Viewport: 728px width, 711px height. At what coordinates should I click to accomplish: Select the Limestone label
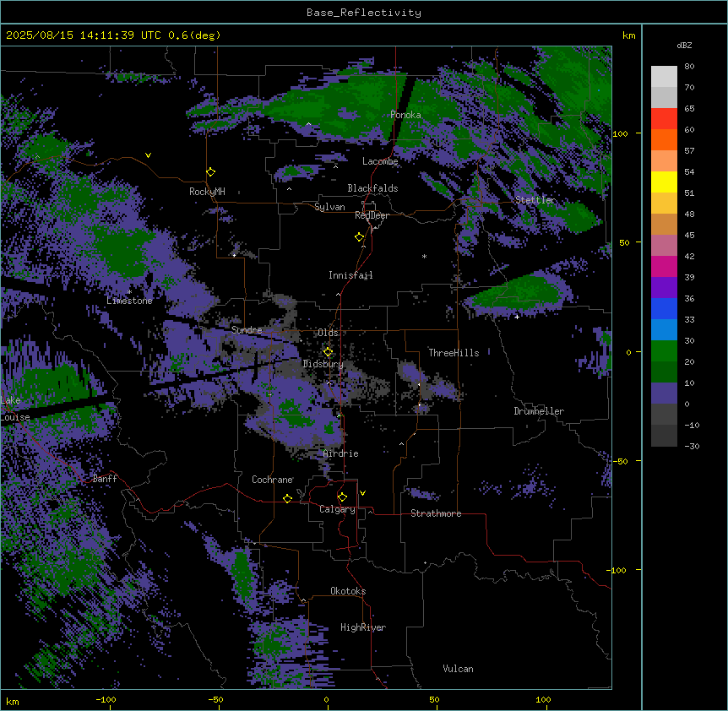point(129,301)
